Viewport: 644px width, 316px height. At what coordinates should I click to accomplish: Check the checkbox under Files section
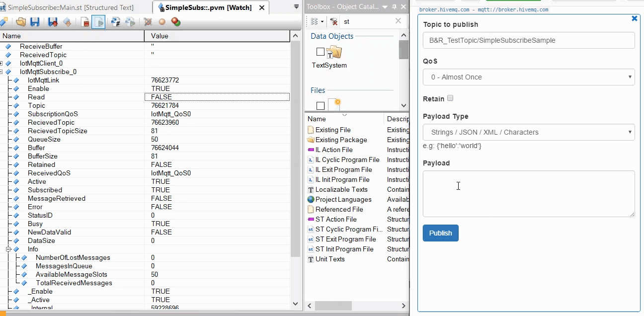pos(321,106)
